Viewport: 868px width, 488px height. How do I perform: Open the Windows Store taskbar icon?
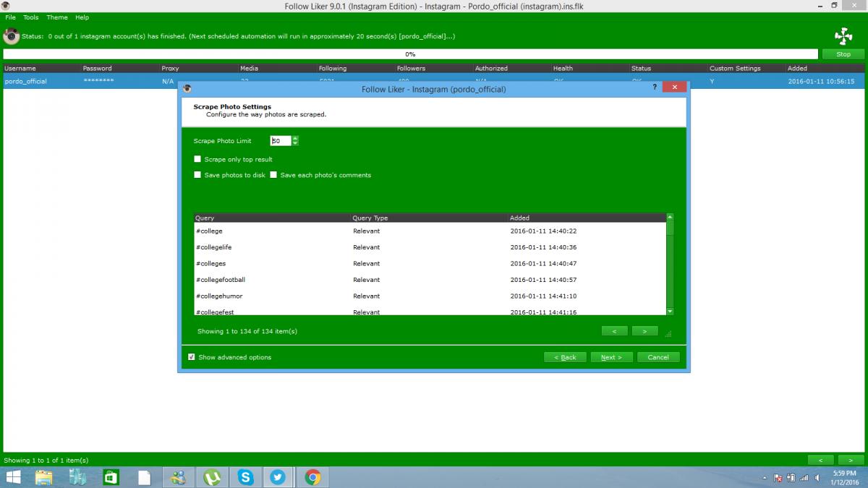pos(111,477)
